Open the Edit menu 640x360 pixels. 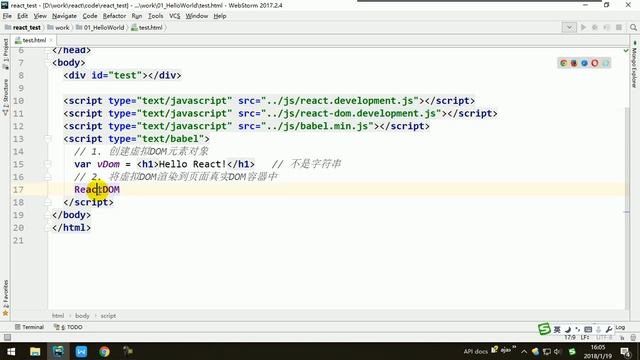tap(22, 16)
